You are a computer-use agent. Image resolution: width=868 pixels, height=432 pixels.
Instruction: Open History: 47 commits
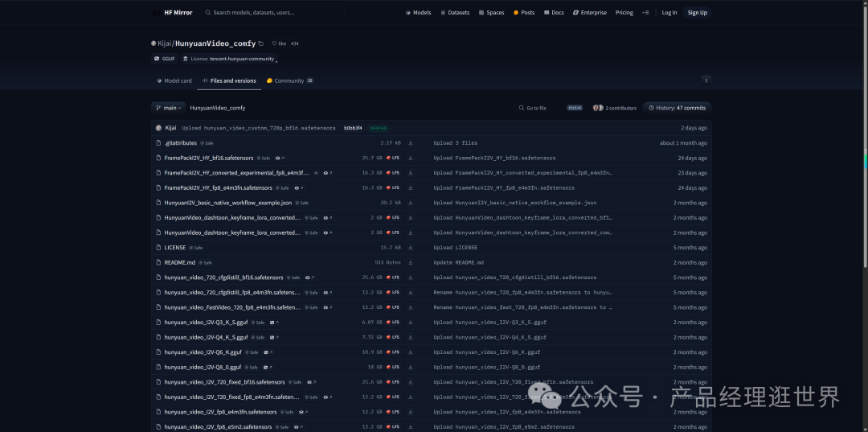pos(677,108)
